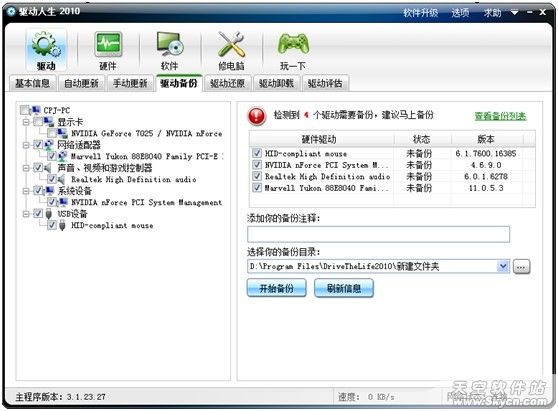Select the 驱动备份 tab
The image size is (558, 411).
click(x=179, y=83)
